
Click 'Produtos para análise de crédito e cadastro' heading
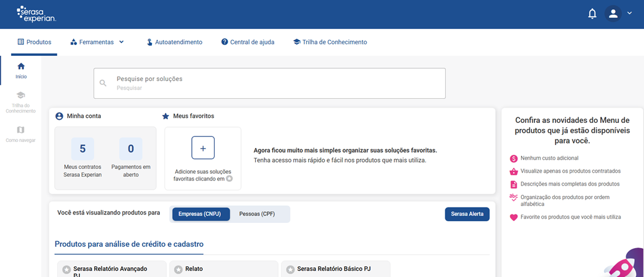click(129, 244)
